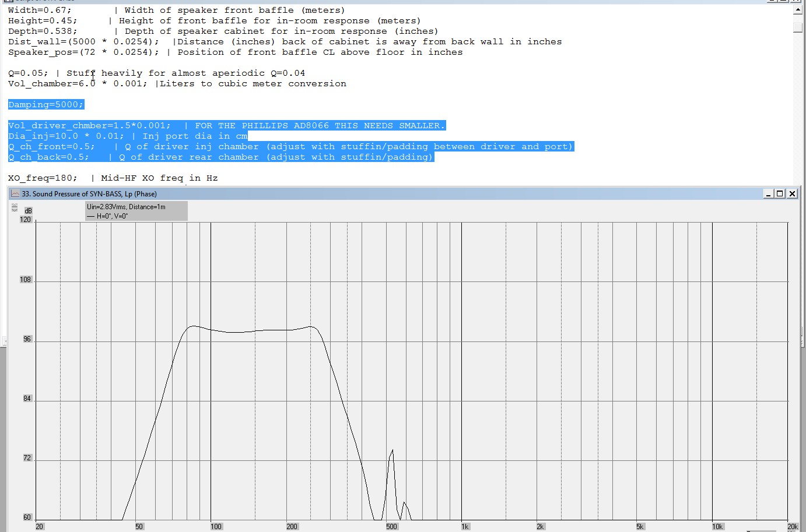This screenshot has width=806, height=532.
Task: Click the highlighted Damping=5000 line
Action: (x=46, y=105)
